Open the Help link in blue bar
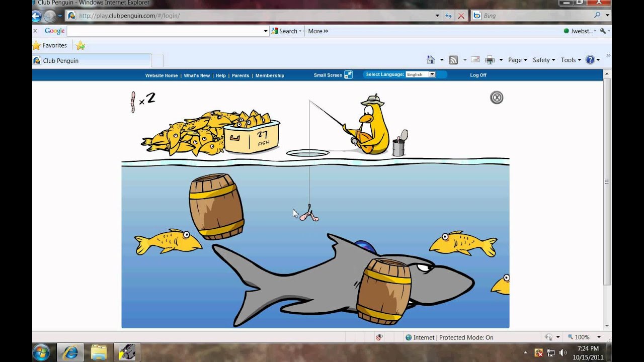 point(221,75)
